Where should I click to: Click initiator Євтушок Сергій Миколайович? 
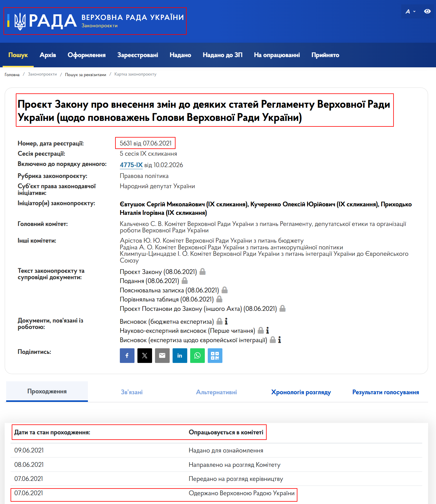184,204
